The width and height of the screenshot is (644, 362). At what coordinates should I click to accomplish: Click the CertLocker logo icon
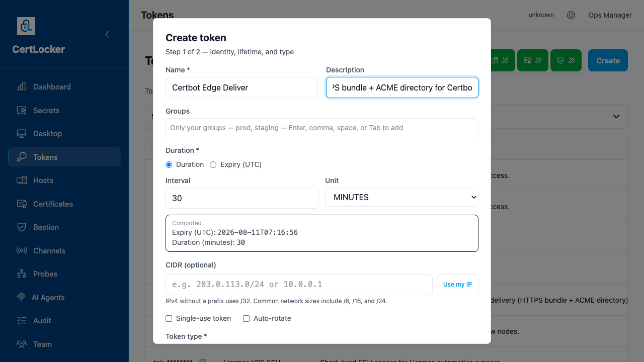click(26, 26)
